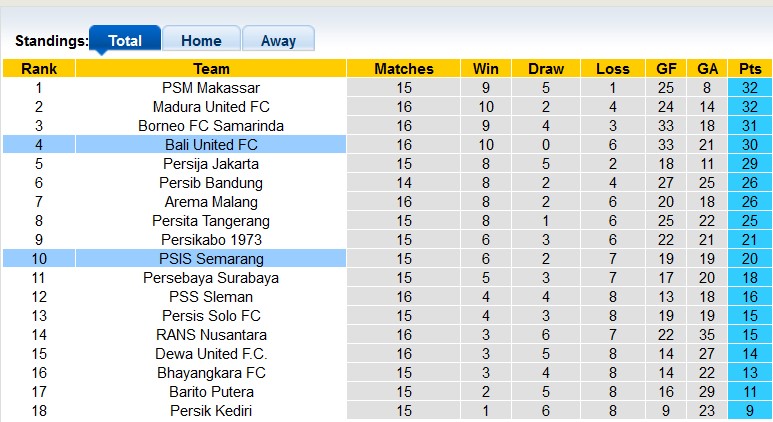Open Persija Jakarta team entry
Image resolution: width=773 pixels, height=422 pixels.
pos(211,164)
